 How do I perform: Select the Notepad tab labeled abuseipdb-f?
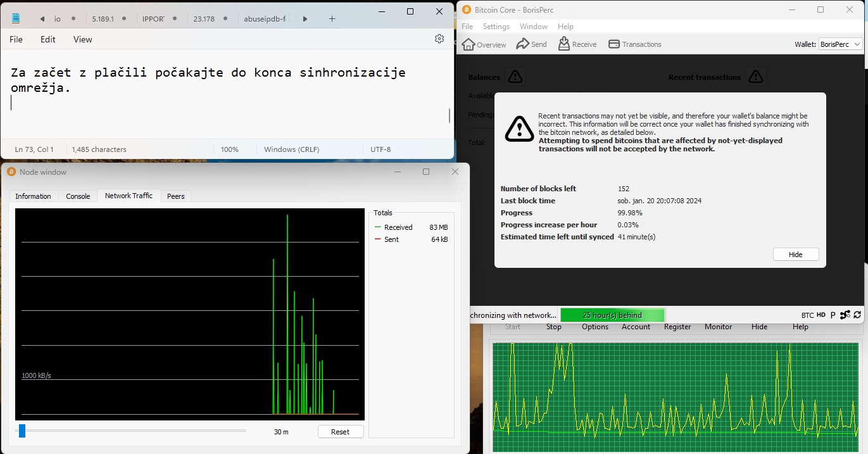pos(265,19)
